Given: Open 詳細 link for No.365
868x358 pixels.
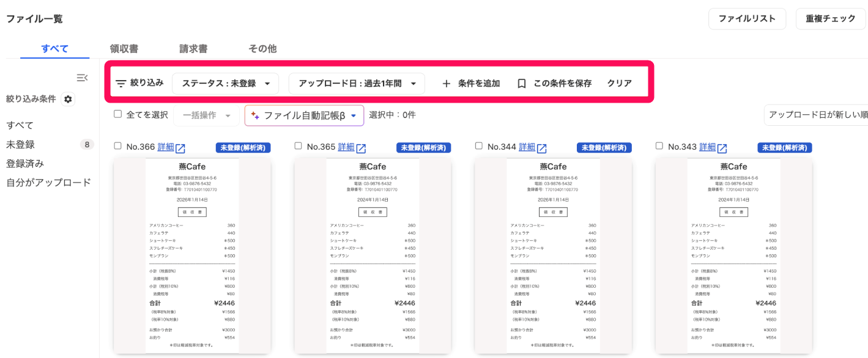Looking at the screenshot, I should coord(346,147).
